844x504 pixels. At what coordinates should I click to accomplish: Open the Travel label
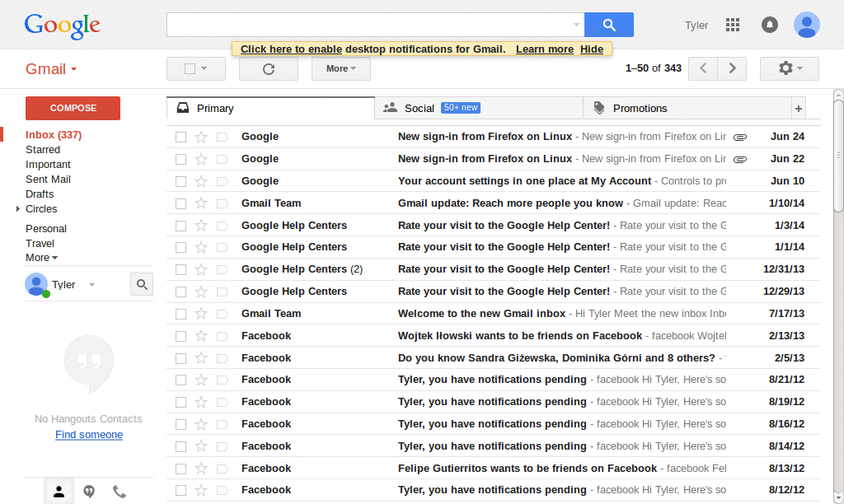pos(40,244)
